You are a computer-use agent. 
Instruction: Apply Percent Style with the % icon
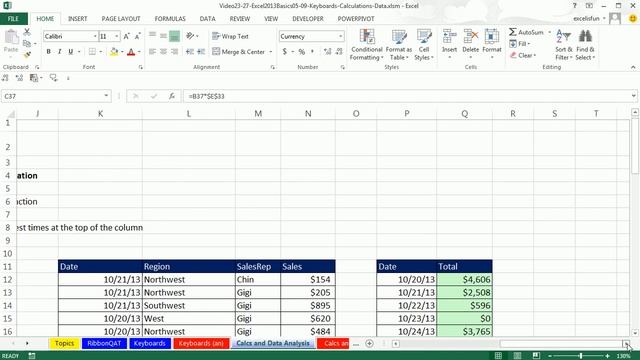302,52
